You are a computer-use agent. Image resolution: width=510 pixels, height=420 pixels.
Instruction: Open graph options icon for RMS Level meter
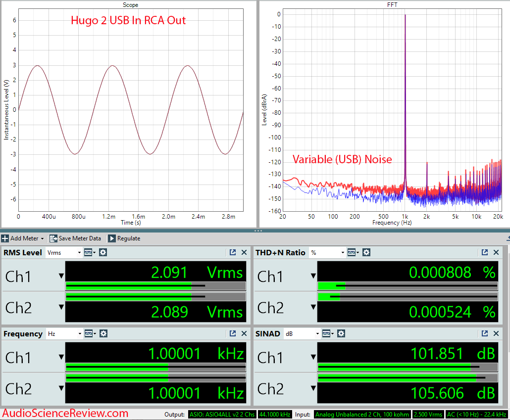click(90, 253)
